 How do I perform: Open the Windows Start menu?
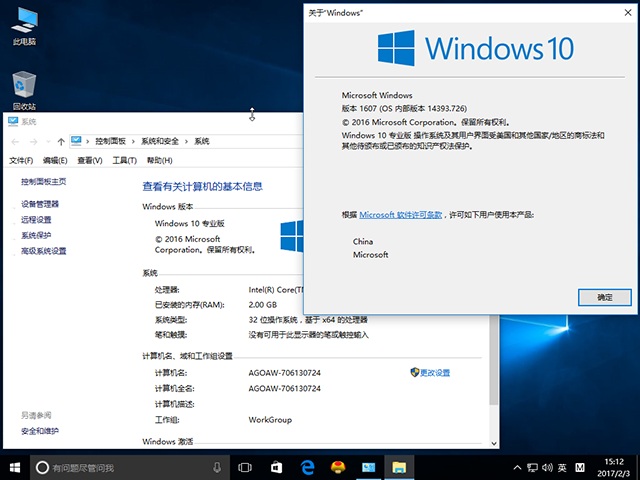coord(16,467)
